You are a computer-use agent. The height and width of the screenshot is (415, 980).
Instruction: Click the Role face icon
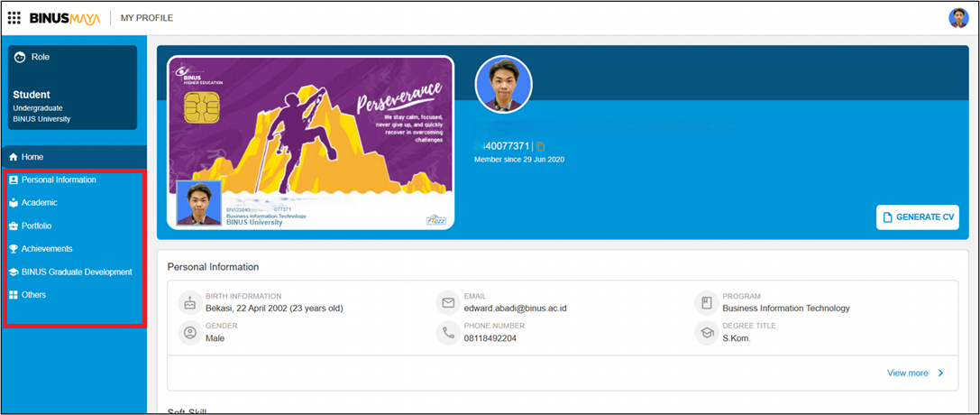(19, 57)
